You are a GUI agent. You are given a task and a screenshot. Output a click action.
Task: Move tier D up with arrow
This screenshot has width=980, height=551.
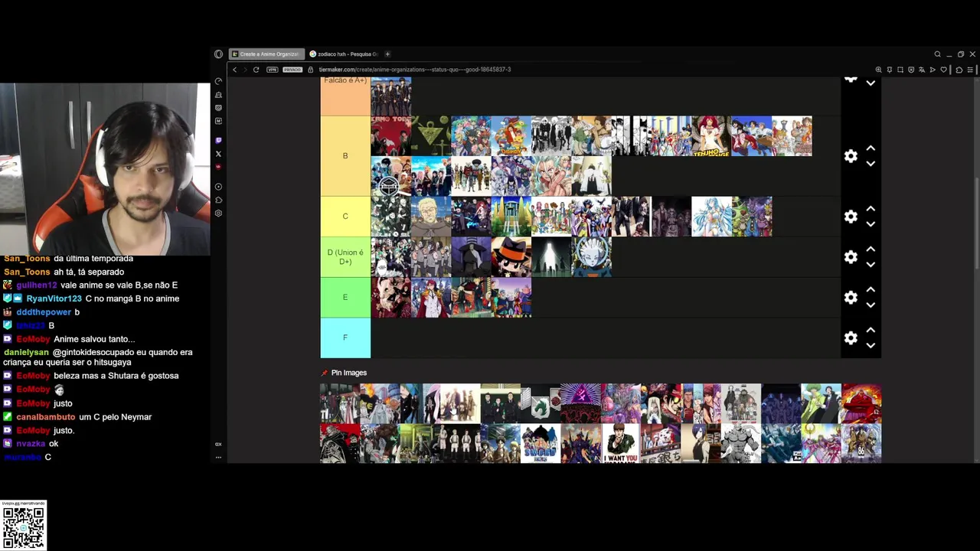coord(871,249)
